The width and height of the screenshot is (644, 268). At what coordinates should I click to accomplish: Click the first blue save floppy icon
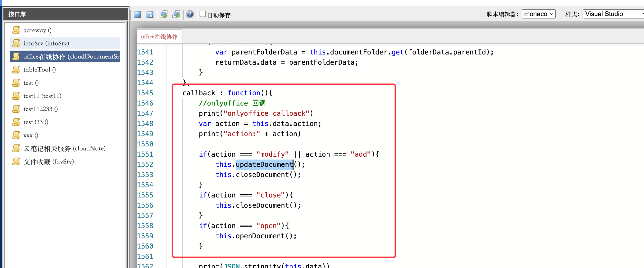[x=137, y=15]
